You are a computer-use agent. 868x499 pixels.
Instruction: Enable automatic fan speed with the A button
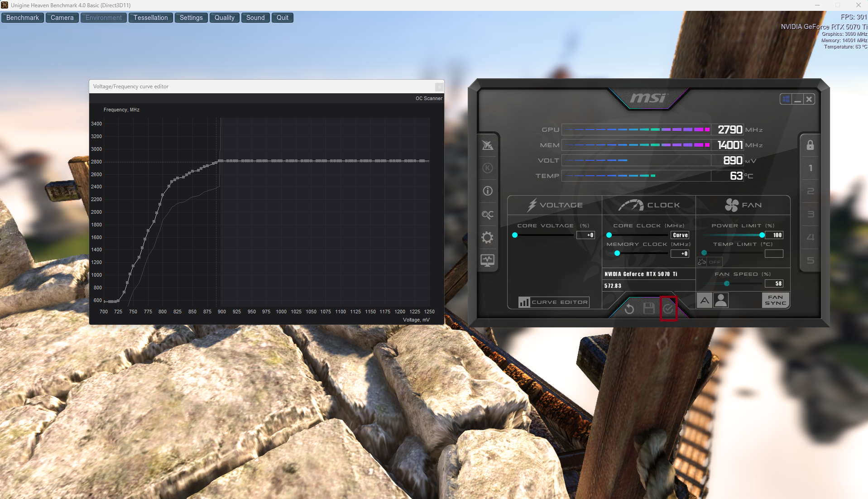705,300
